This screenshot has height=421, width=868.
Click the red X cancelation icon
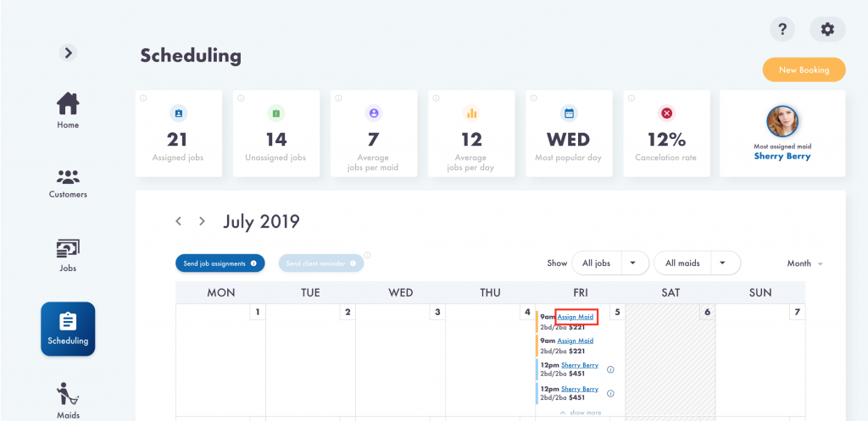pyautogui.click(x=666, y=113)
